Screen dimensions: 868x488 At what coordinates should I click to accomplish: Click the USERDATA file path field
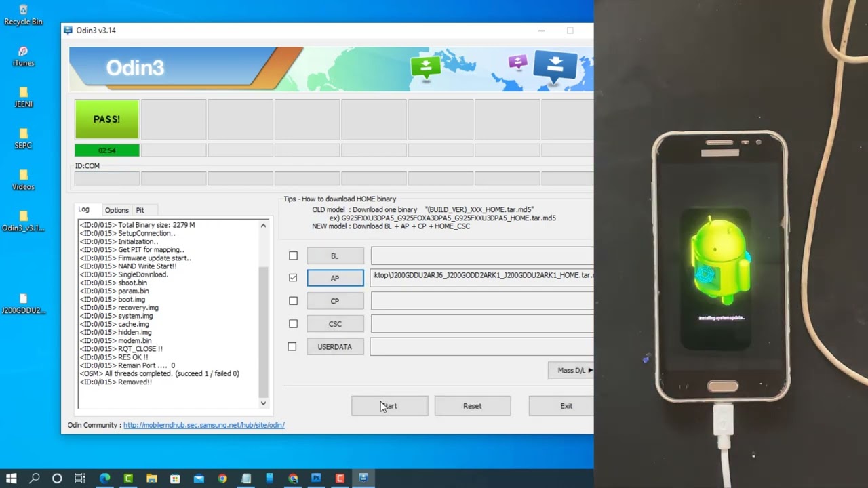[482, 346]
